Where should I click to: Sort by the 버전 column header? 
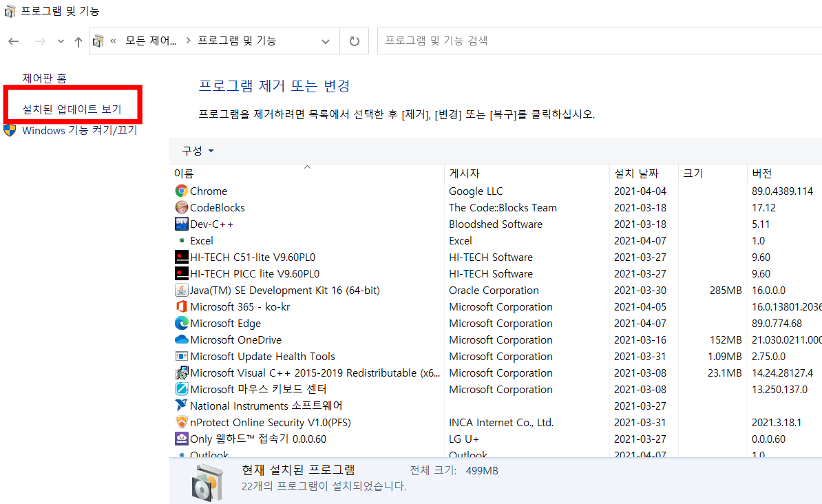(784, 173)
